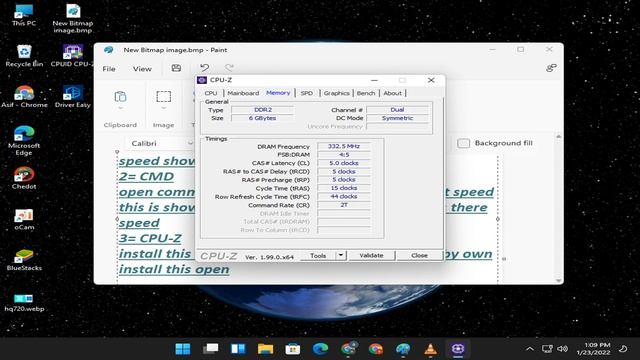Screen dimensions: 640x360
Task: Launch CPUID CPU-Z desktop shortcut
Action: [72, 56]
